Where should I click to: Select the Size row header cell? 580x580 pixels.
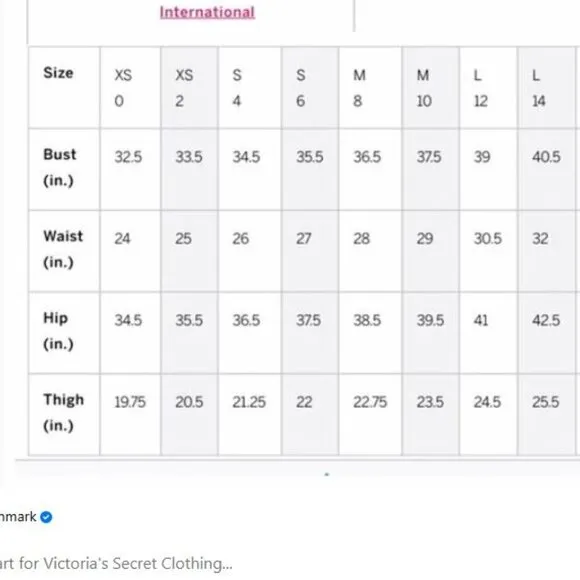(x=64, y=88)
